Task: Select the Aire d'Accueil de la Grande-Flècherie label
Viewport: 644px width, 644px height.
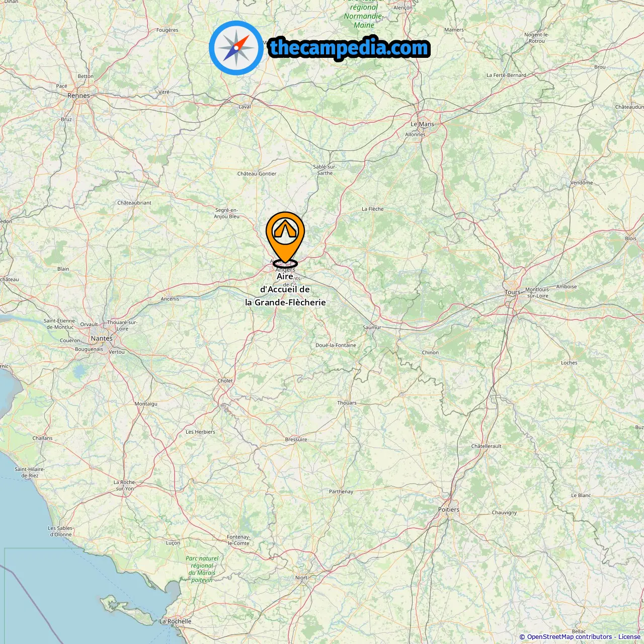Action: [x=285, y=289]
